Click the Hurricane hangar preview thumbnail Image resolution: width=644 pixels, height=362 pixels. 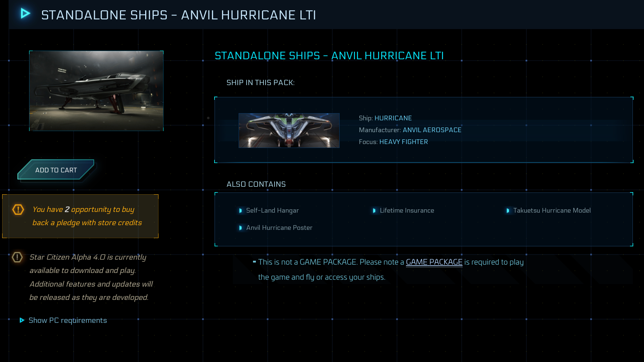(x=96, y=91)
